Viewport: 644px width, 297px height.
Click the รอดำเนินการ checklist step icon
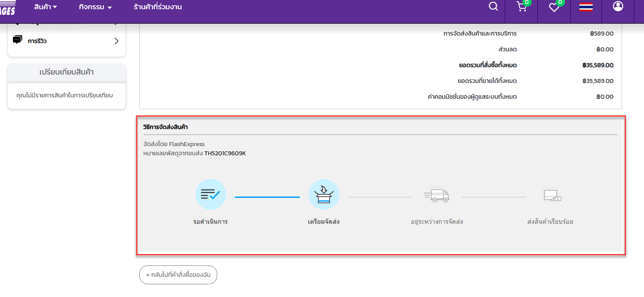pos(211,194)
